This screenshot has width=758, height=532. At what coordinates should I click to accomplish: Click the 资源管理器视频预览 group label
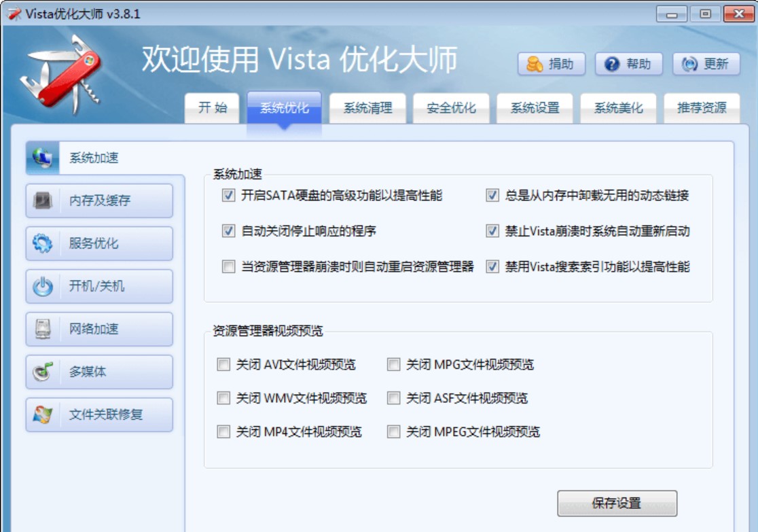pyautogui.click(x=268, y=331)
